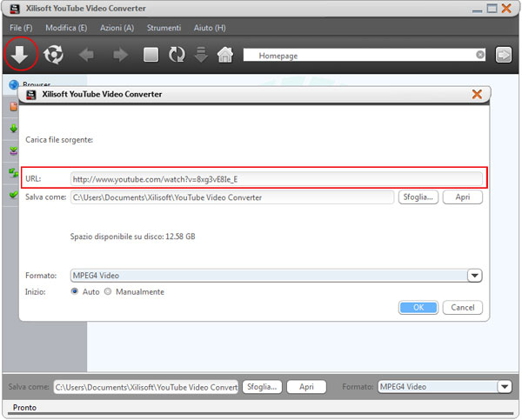
Task: Click Apri button in the dialog
Action: pyautogui.click(x=463, y=197)
